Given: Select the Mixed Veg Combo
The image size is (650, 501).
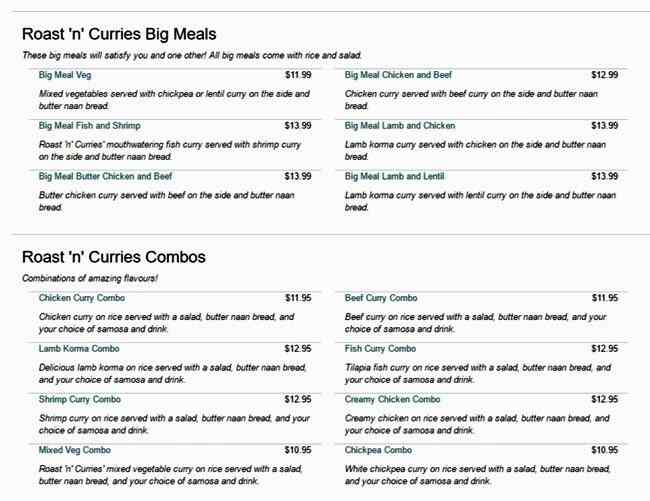Looking at the screenshot, I should [75, 450].
